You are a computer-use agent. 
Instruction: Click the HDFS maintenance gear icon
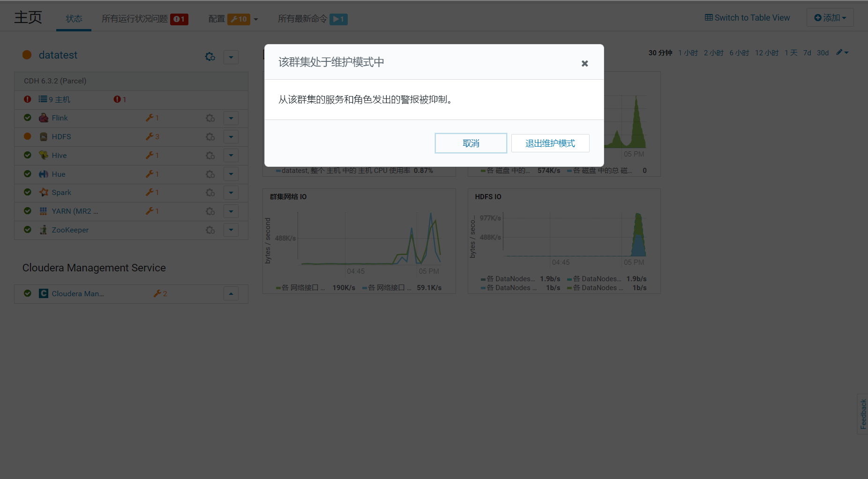point(210,137)
